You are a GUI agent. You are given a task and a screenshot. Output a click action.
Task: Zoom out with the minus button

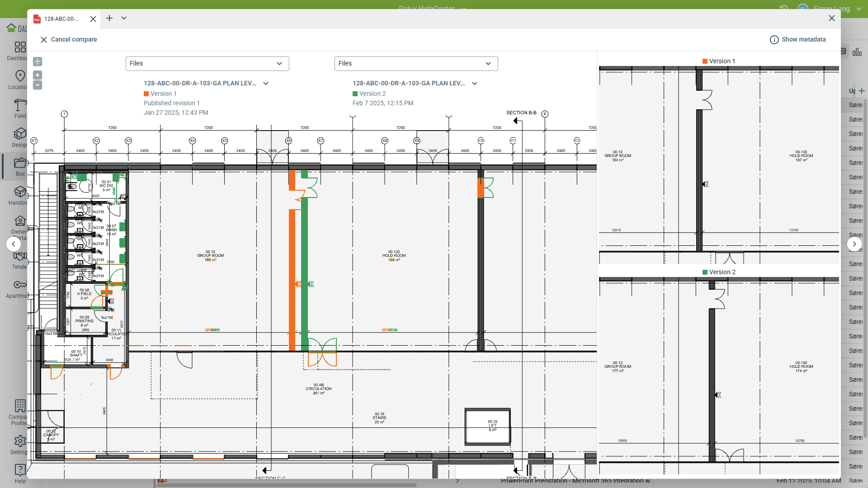click(x=38, y=85)
